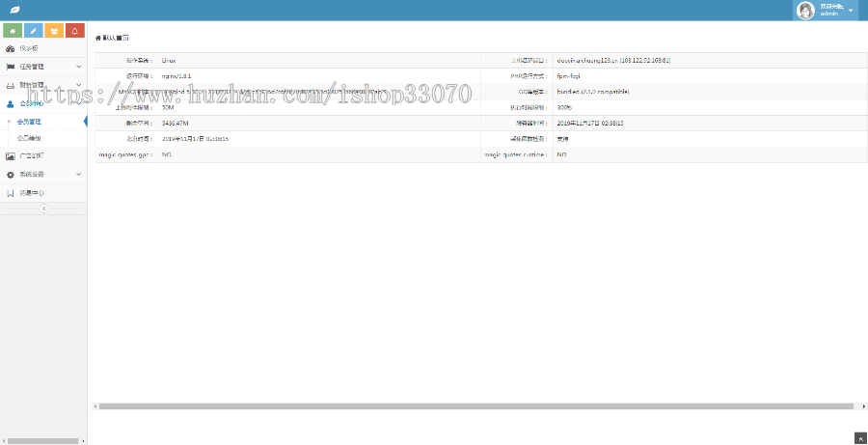This screenshot has width=868, height=445.
Task: Click the 默认首页 breadcrumb text
Action: pos(116,39)
